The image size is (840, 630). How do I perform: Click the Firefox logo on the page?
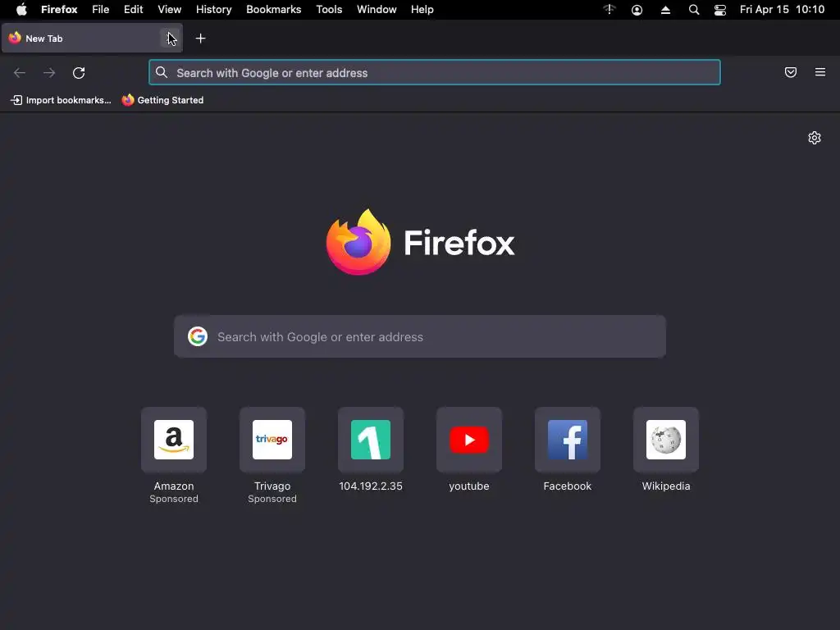(x=358, y=242)
